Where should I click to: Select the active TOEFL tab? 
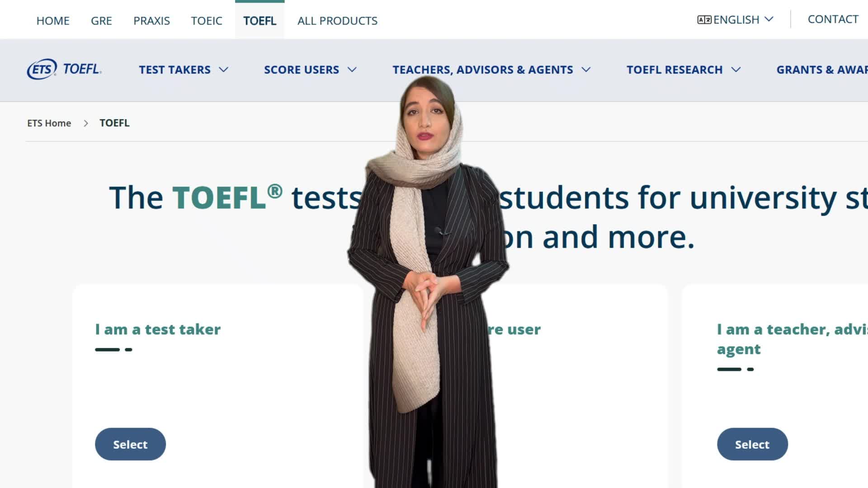point(259,21)
